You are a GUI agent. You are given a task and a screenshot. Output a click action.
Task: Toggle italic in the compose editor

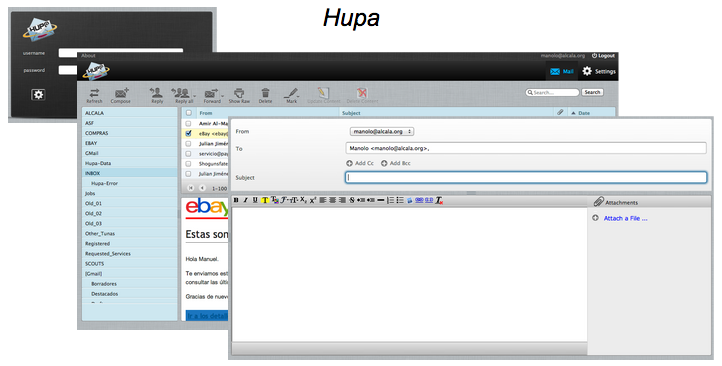(245, 200)
